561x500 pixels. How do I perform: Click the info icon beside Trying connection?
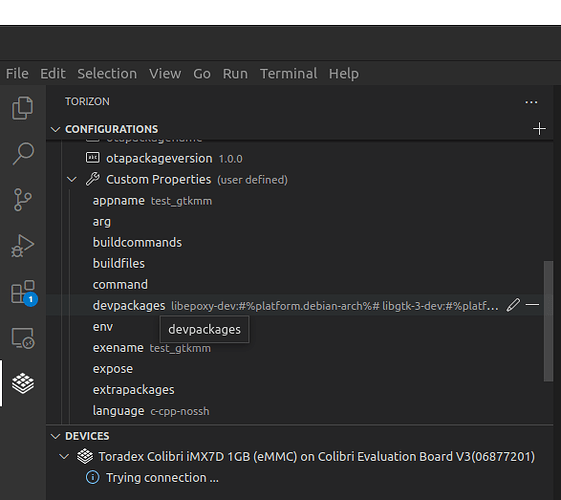point(93,477)
